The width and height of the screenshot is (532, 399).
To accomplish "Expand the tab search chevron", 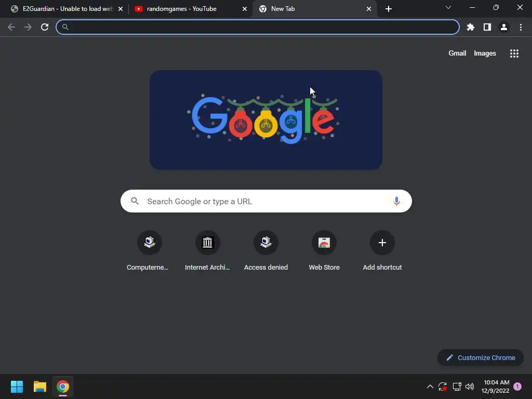I will coord(448,7).
